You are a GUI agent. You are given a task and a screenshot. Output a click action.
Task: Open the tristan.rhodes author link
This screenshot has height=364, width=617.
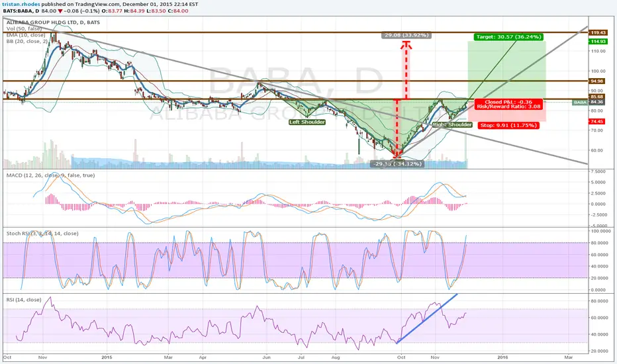(x=21, y=5)
